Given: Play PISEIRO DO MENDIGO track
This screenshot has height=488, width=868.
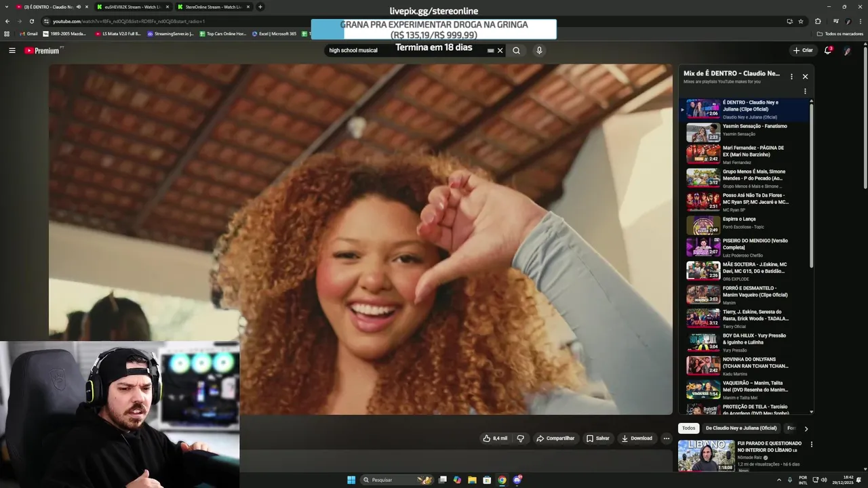Looking at the screenshot, I should click(746, 247).
